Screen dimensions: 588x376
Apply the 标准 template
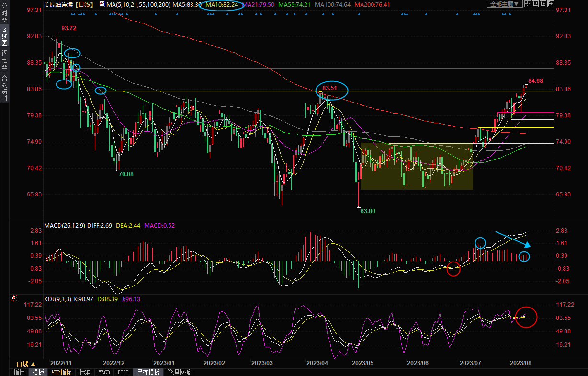[x=85, y=372]
